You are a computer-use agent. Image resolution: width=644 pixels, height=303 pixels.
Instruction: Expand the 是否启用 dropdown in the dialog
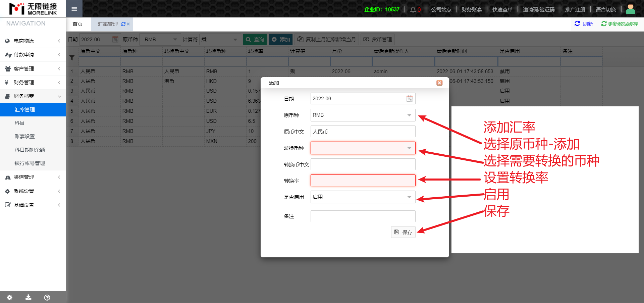(409, 197)
